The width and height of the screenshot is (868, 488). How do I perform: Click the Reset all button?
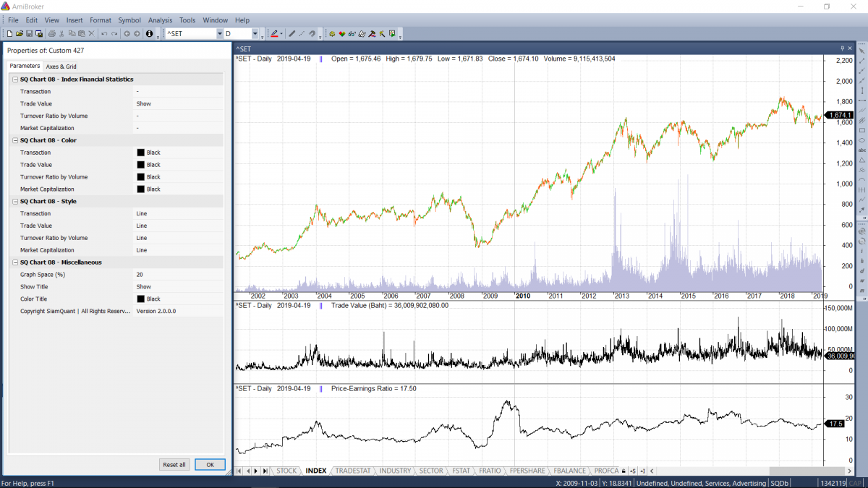174,465
